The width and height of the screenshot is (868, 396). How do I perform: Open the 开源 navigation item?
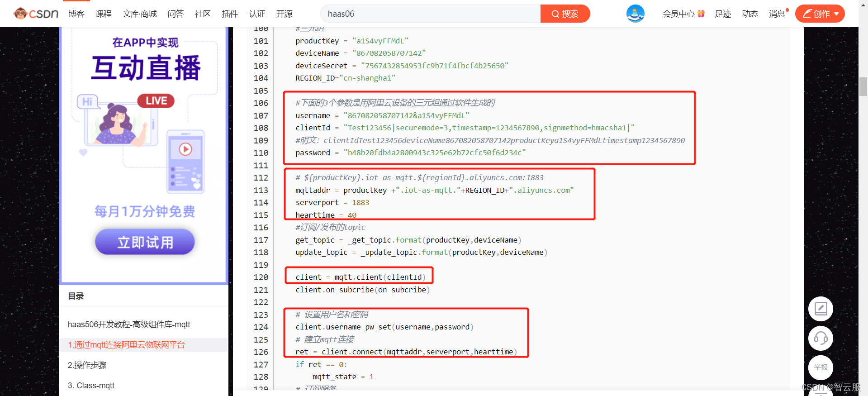284,14
